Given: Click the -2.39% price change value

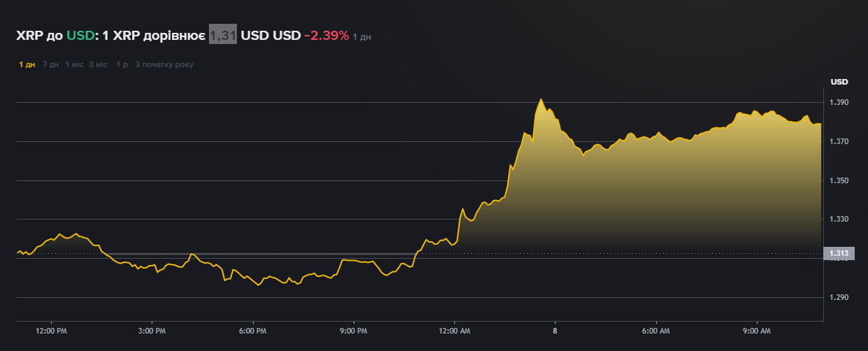Looking at the screenshot, I should [326, 35].
